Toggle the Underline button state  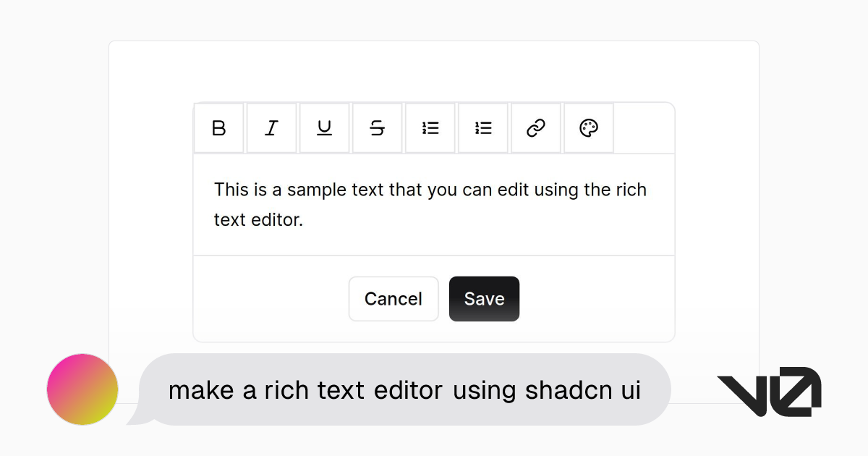click(x=324, y=127)
